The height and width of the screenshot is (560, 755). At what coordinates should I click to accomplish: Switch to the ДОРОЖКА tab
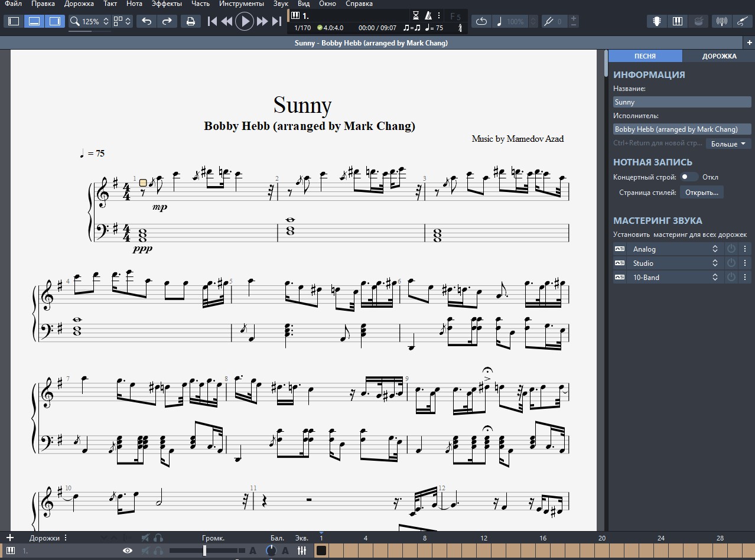719,56
